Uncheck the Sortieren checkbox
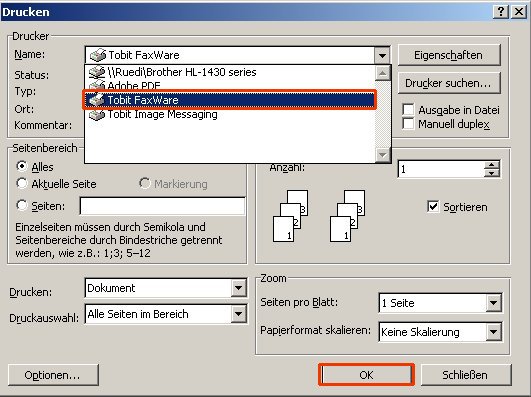 [x=433, y=207]
